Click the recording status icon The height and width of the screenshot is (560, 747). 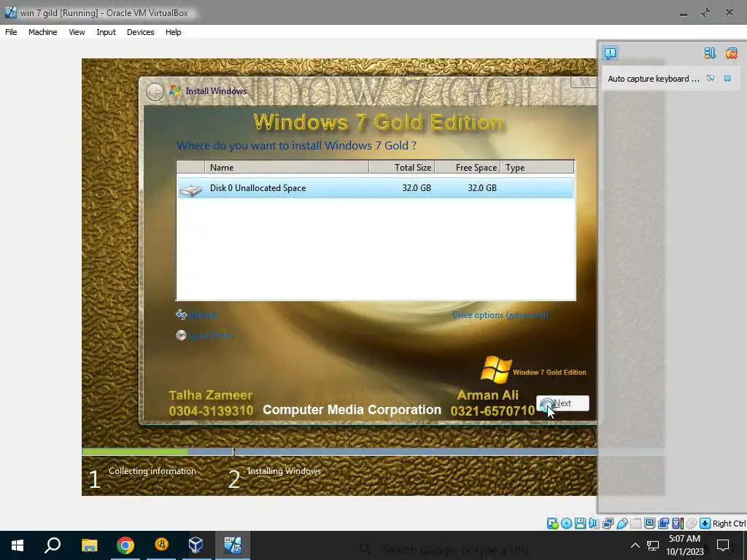[x=663, y=524]
